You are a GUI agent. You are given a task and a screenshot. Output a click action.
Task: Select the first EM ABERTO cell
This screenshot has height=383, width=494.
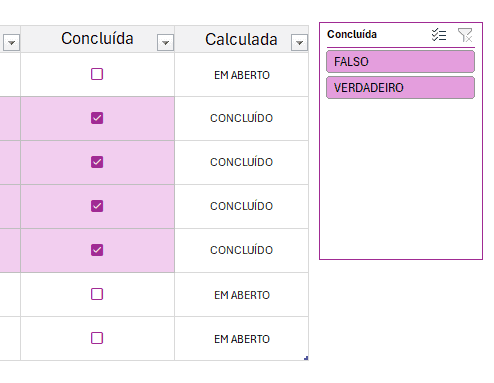point(241,75)
